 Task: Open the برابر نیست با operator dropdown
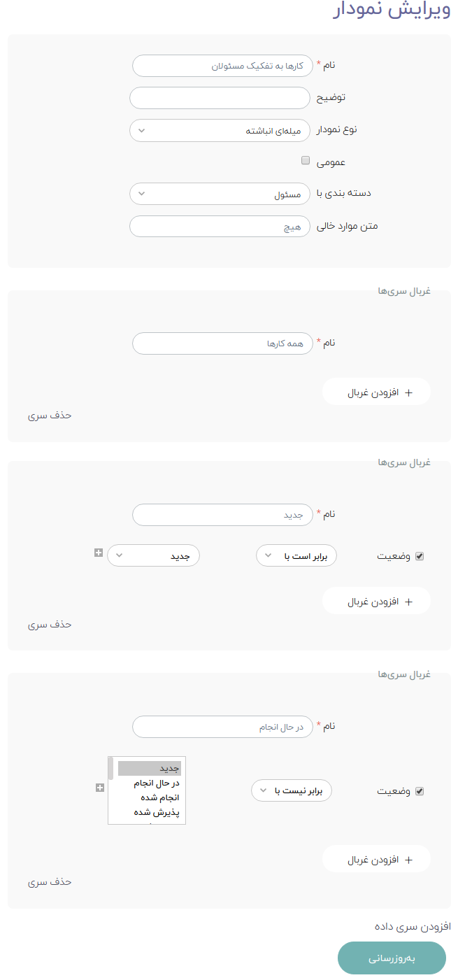(292, 791)
